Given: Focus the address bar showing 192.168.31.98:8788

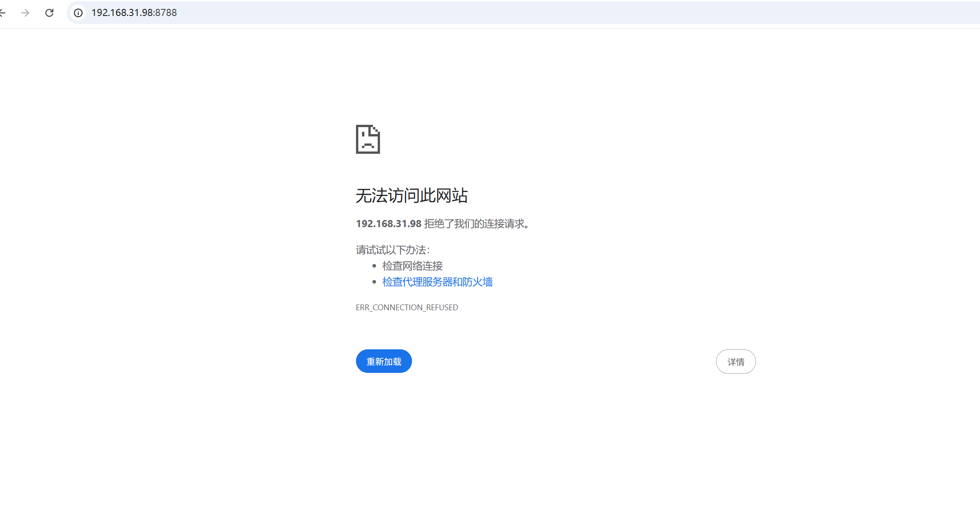Looking at the screenshot, I should (134, 13).
